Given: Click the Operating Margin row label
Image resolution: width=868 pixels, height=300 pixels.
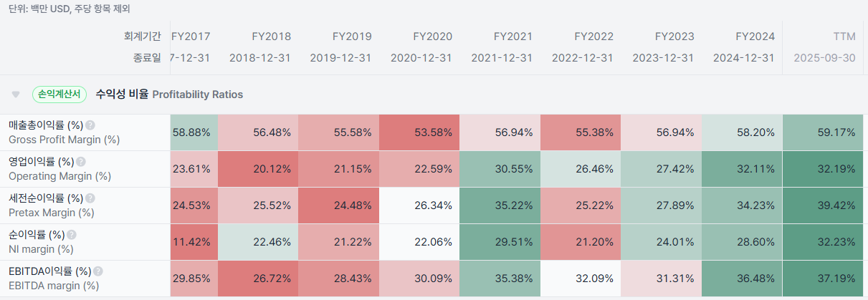Looking at the screenshot, I should pyautogui.click(x=59, y=176).
